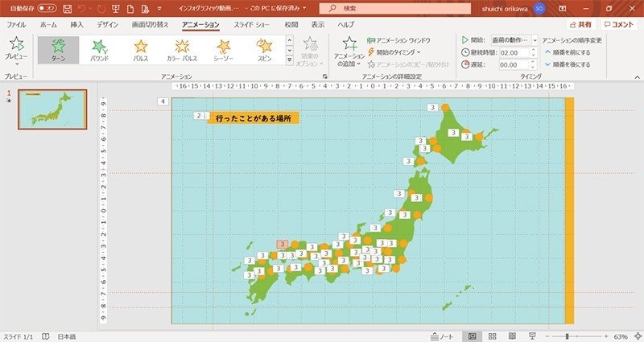
Task: Switch to デザイン tab
Action: tap(108, 25)
